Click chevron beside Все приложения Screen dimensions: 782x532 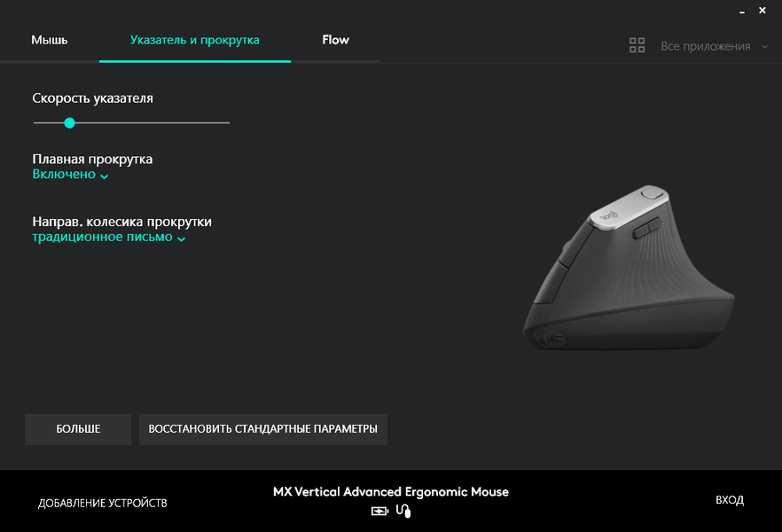pos(764,46)
